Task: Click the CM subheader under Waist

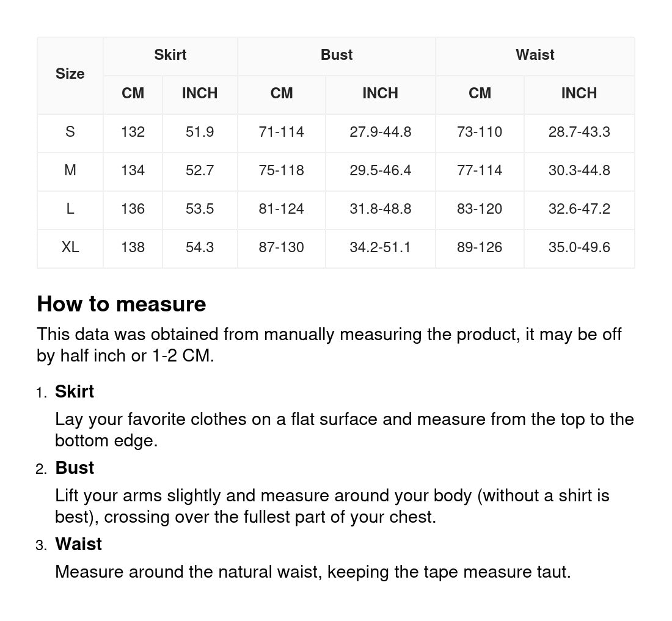Action: (x=480, y=93)
